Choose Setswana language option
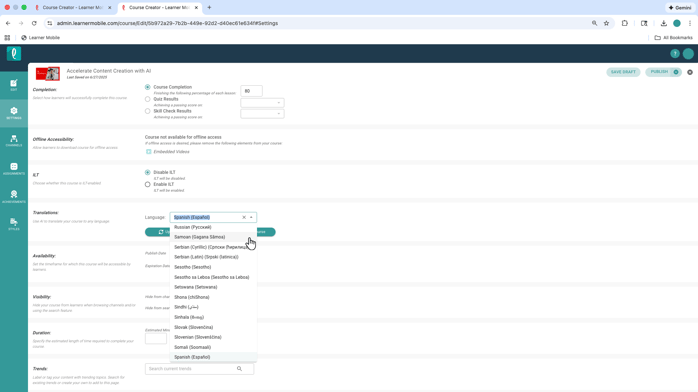 pyautogui.click(x=213, y=287)
